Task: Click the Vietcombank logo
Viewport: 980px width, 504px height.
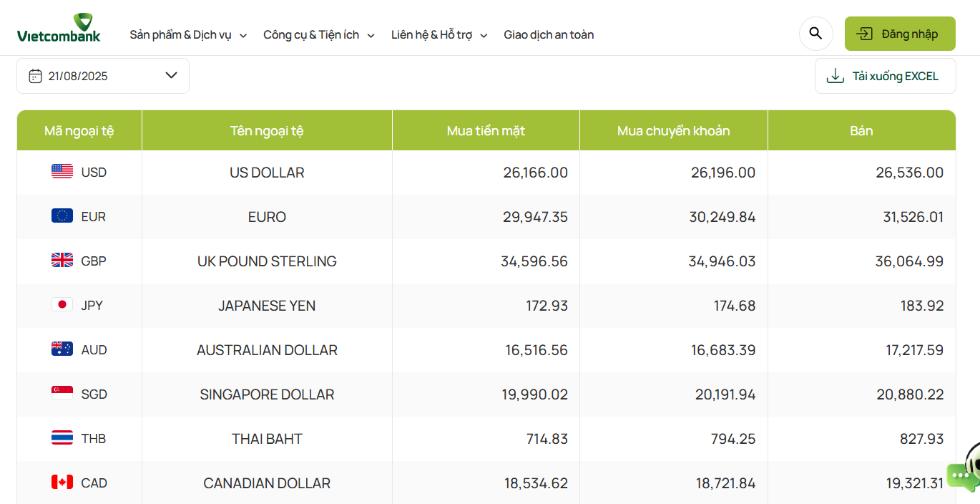Action: pos(59,27)
